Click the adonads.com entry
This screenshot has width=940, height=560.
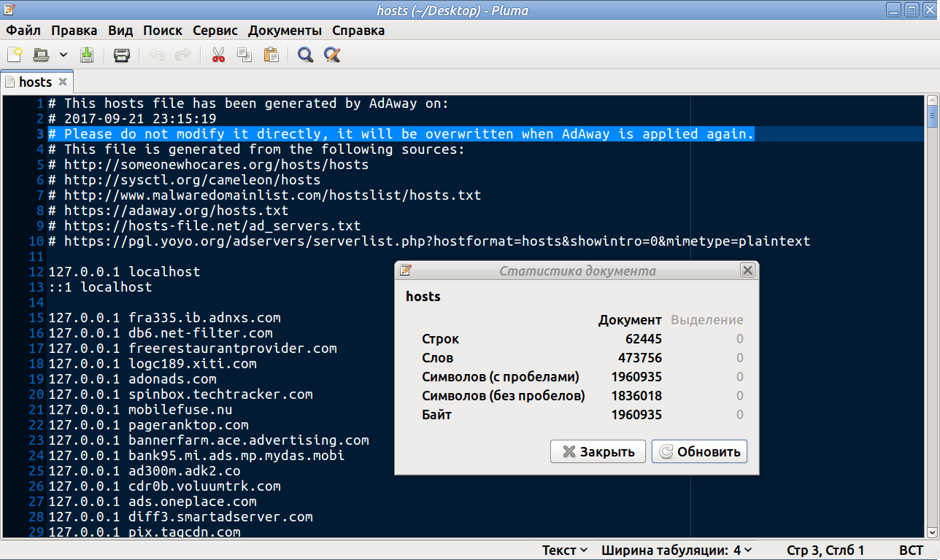point(132,379)
